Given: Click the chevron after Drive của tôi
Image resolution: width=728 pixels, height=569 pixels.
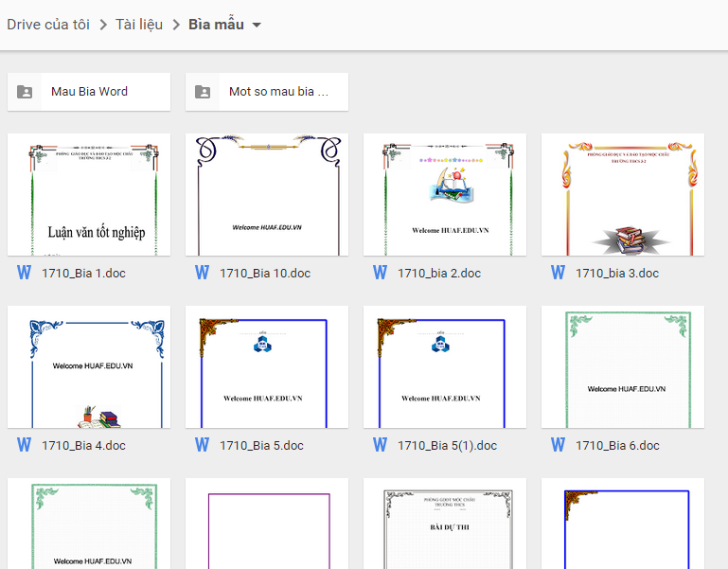Looking at the screenshot, I should tap(103, 25).
